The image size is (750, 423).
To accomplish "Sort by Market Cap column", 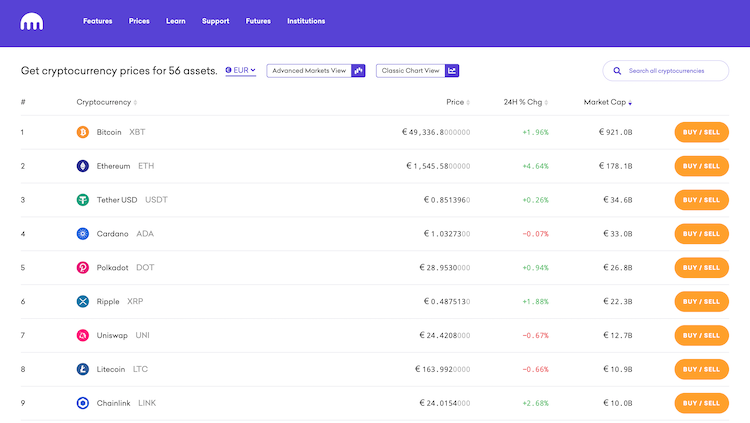I will [x=607, y=102].
